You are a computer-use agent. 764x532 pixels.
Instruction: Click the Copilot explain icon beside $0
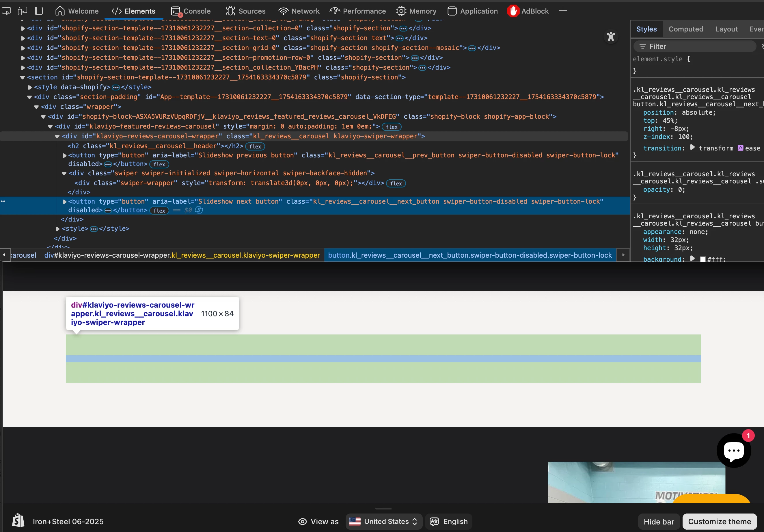(199, 210)
